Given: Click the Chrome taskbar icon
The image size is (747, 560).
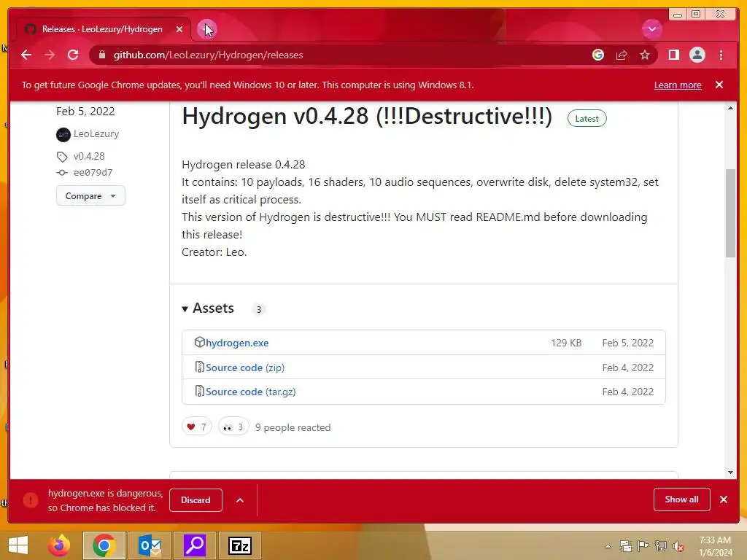Looking at the screenshot, I should [x=104, y=545].
